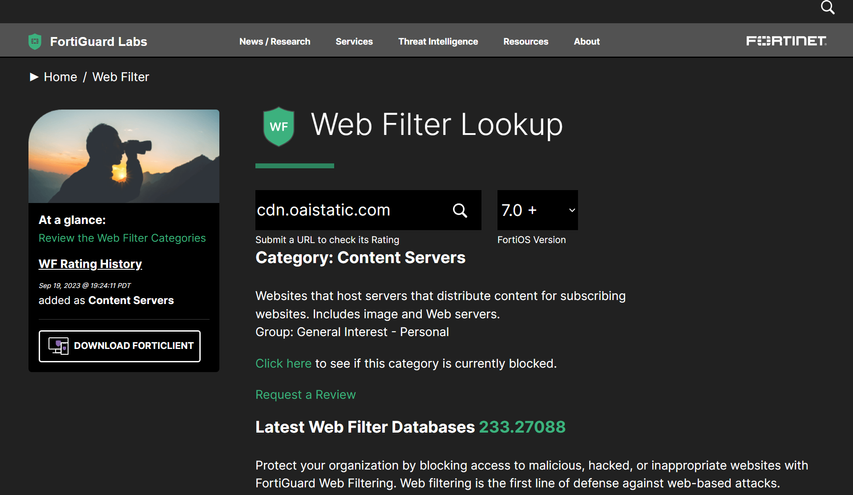This screenshot has height=495, width=853.
Task: Click the binoculars silhouette sidebar image
Action: [124, 156]
